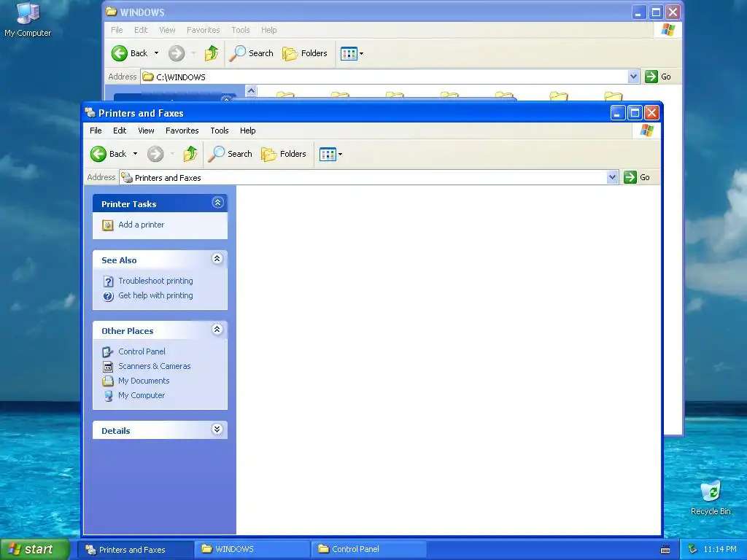
Task: Open Back history dropdown in Printers and Faxes
Action: click(135, 154)
